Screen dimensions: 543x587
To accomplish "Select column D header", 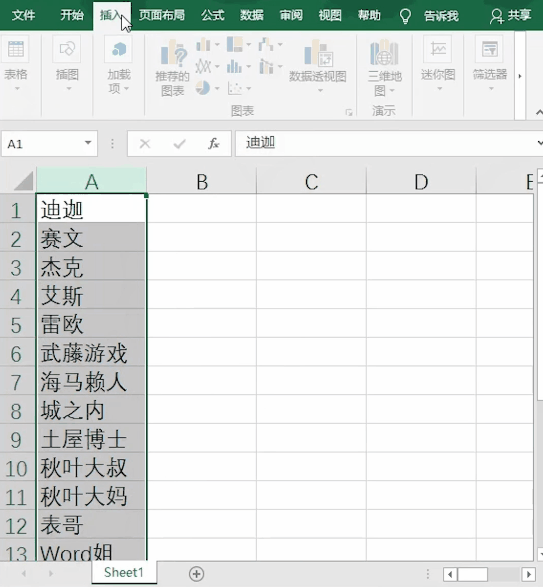I will tap(421, 181).
